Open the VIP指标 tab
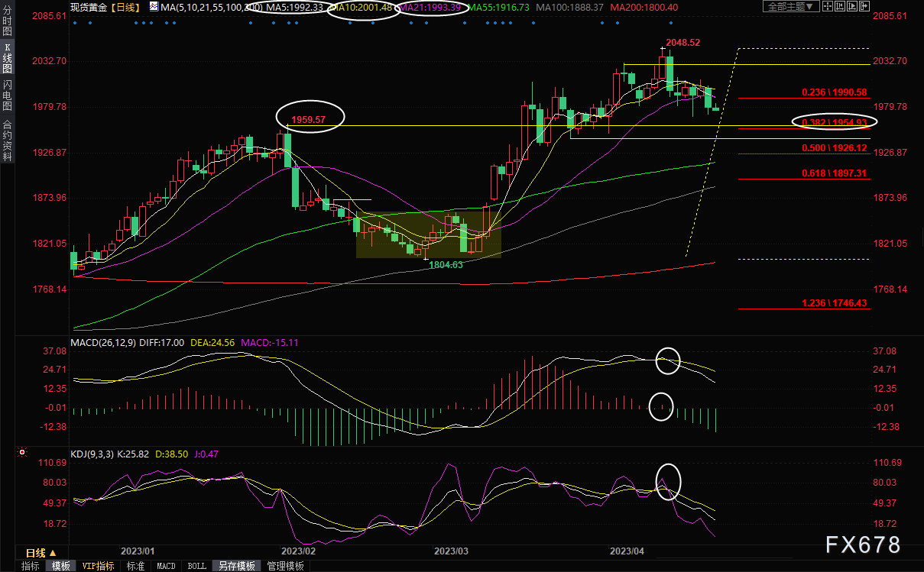This screenshot has width=924, height=572. (x=98, y=566)
